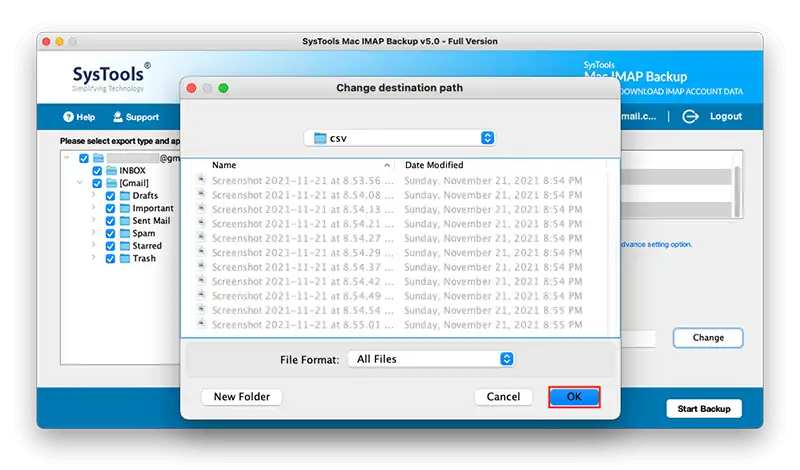Sort files by Name column header

tap(224, 165)
